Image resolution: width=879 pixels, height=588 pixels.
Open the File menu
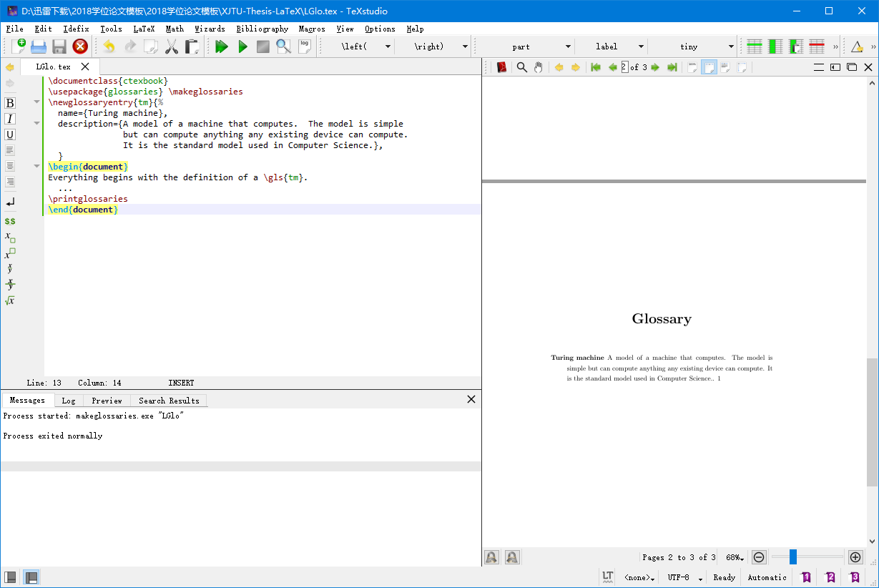click(14, 29)
